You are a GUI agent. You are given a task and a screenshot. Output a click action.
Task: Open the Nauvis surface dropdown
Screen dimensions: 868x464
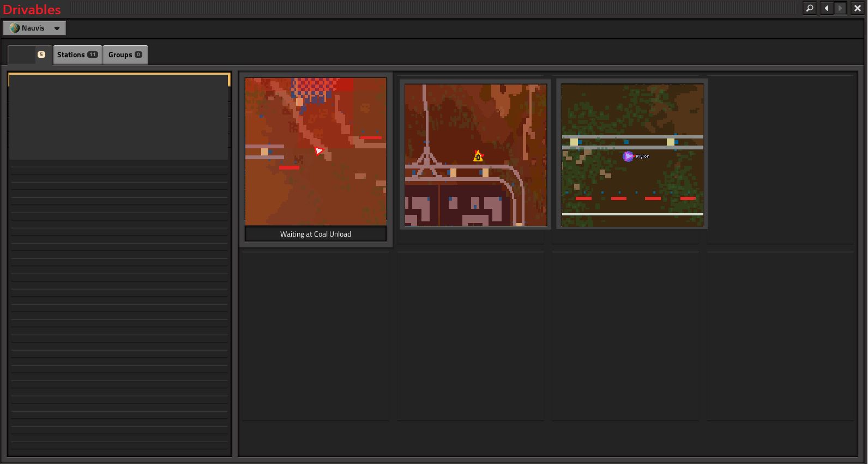coord(34,28)
